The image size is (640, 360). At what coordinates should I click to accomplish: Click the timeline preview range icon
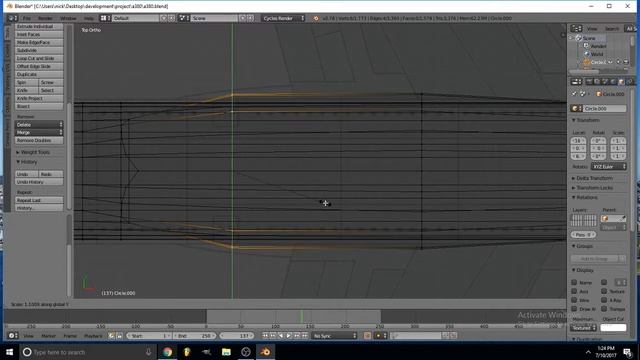click(x=111, y=336)
